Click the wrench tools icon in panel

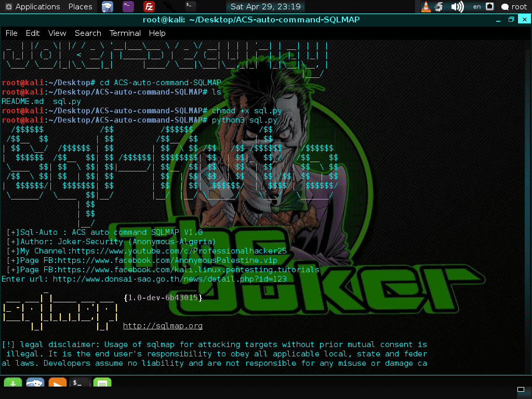170,7
